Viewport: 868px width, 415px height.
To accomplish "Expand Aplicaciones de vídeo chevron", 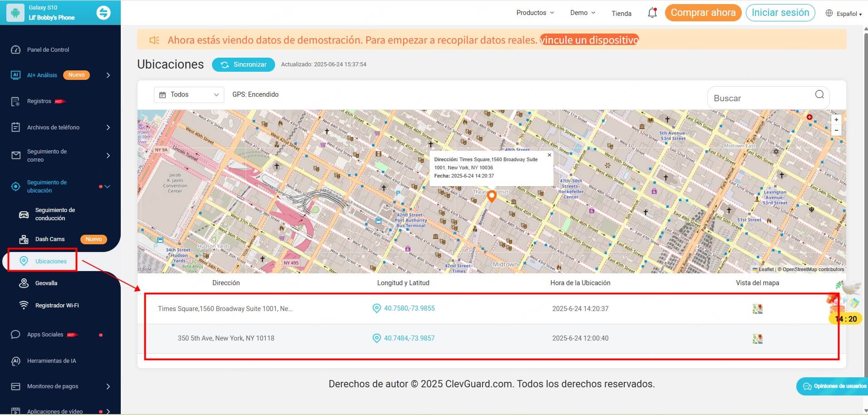I will click(x=108, y=411).
